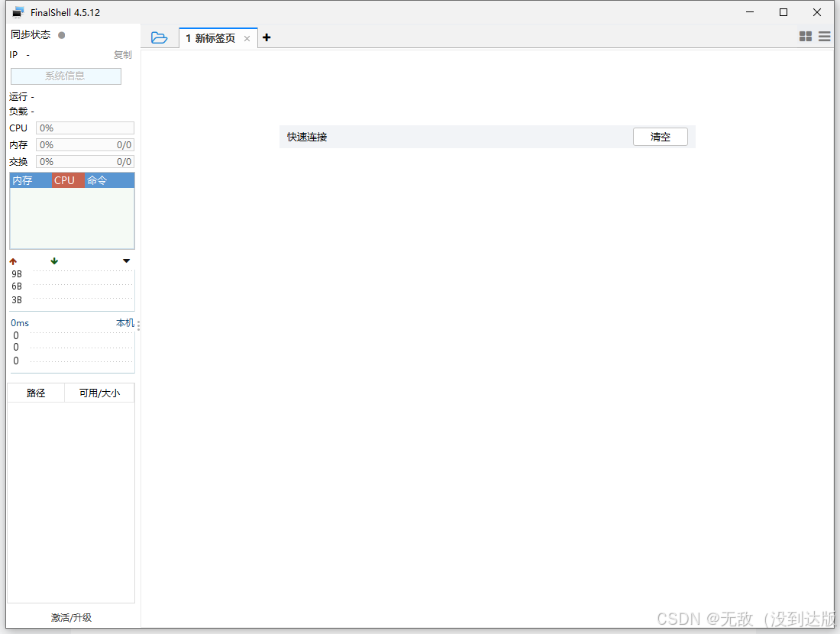The height and width of the screenshot is (634, 840).
Task: Add a new tab with plus icon
Action: pyautogui.click(x=267, y=37)
